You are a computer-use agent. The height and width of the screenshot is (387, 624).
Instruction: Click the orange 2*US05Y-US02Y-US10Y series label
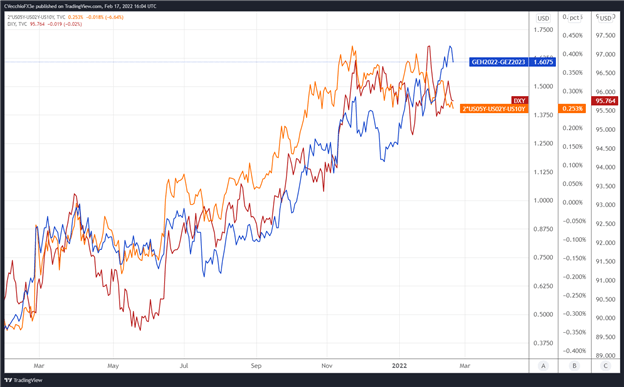pyautogui.click(x=493, y=109)
